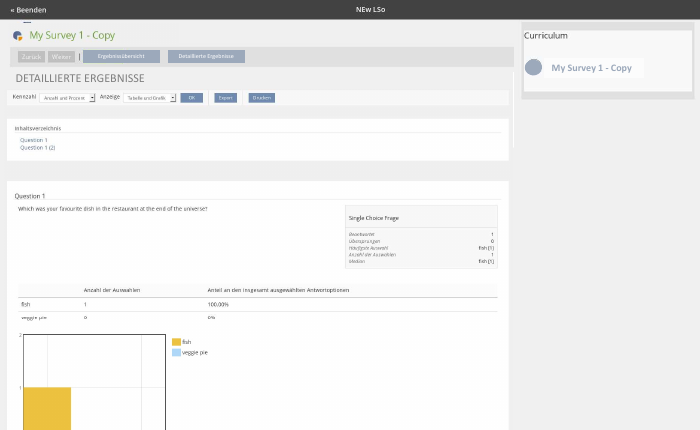700x430 pixels.
Task: Open the Detaillierte Ergebnisse tab
Action: [x=206, y=57]
